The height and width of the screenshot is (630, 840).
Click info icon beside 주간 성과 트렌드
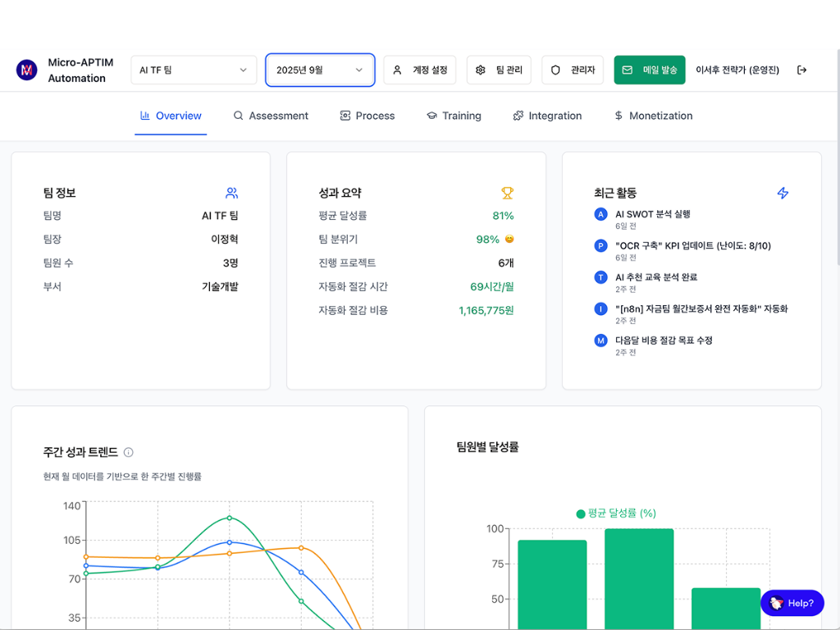point(129,452)
